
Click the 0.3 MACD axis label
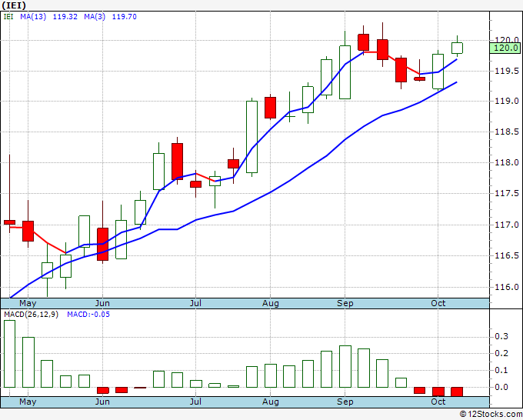pyautogui.click(x=501, y=336)
